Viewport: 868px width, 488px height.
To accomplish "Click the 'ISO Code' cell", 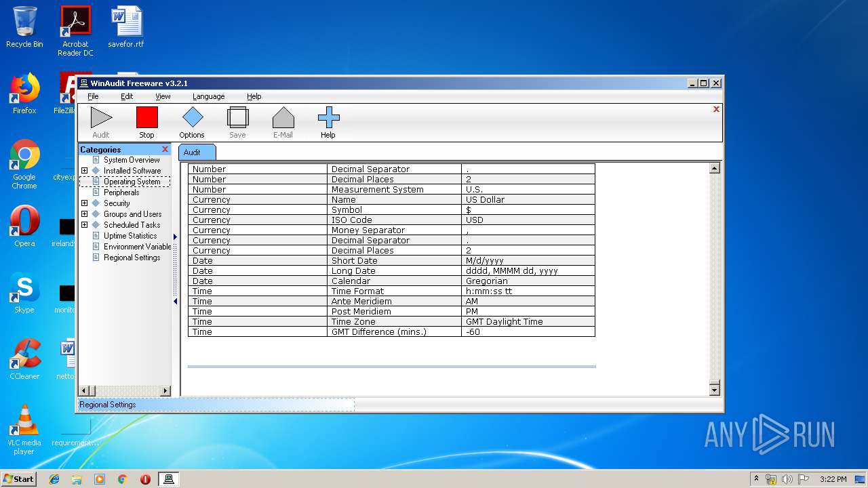I will (394, 220).
